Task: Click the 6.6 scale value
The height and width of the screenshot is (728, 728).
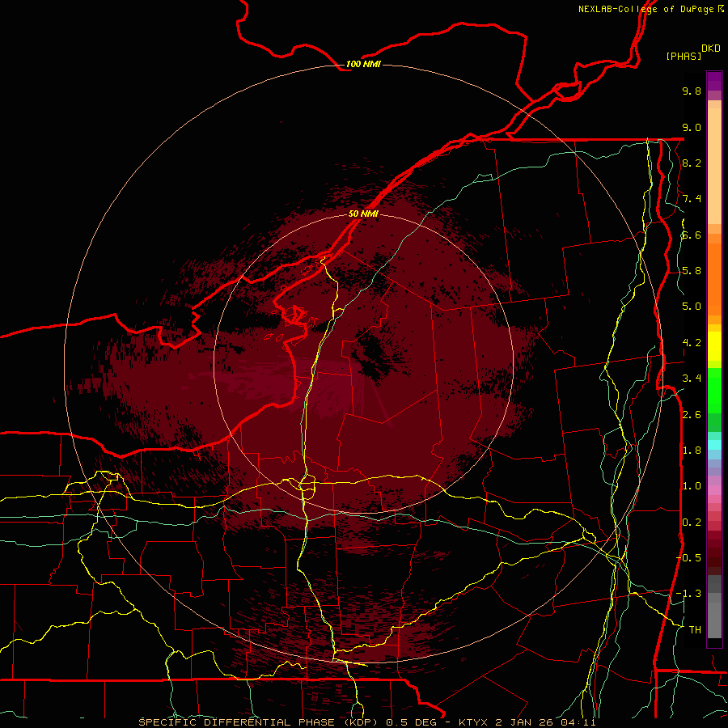Action: [692, 235]
